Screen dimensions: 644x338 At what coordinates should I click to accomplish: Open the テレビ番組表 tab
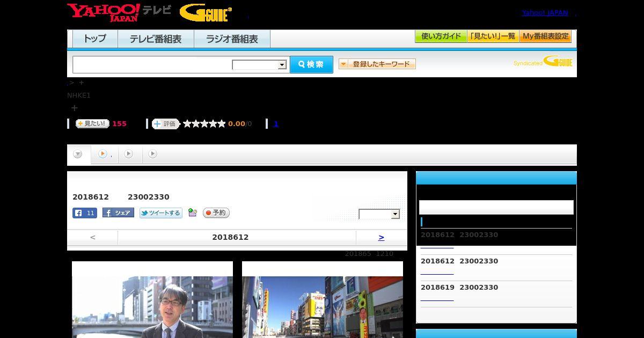click(x=156, y=39)
